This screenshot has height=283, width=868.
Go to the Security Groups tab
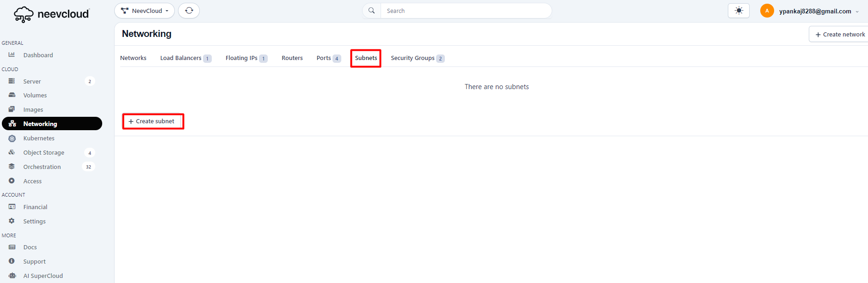click(x=412, y=58)
